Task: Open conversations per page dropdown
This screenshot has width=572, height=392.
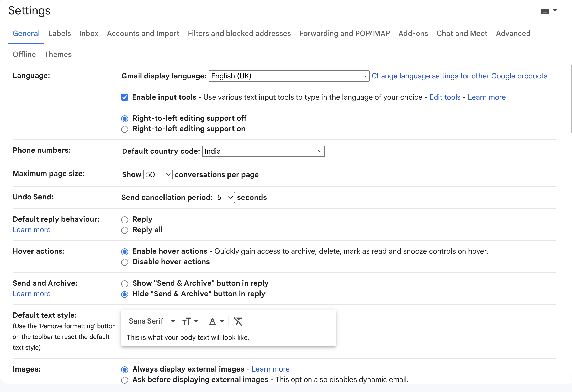Action: (158, 175)
